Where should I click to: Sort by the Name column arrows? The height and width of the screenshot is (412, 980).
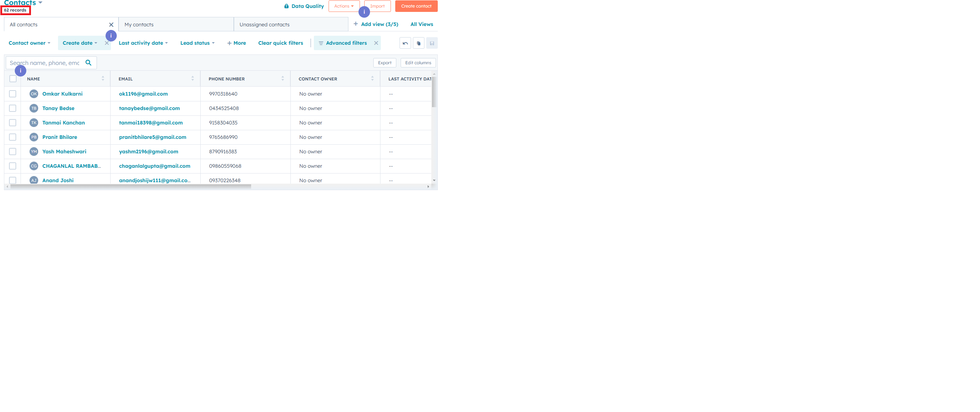point(103,78)
